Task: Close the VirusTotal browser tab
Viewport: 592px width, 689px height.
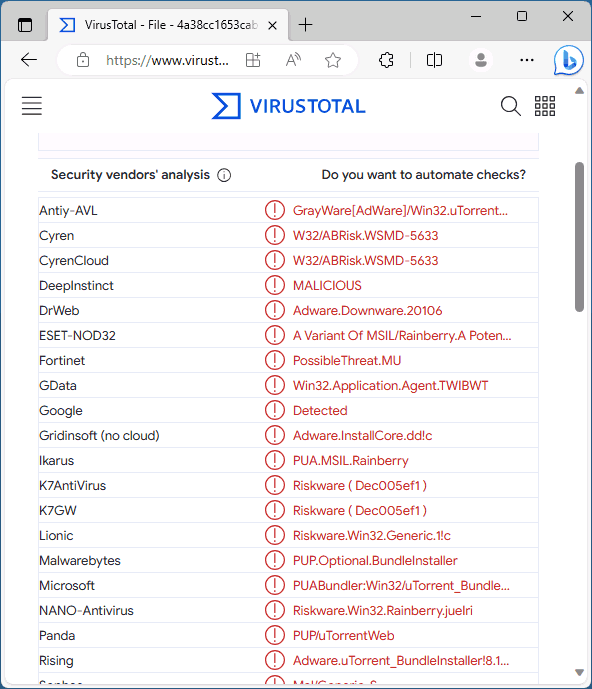Action: pyautogui.click(x=272, y=25)
